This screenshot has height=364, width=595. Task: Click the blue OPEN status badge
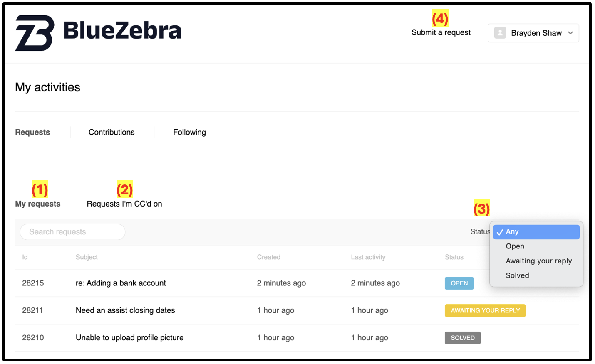(459, 283)
